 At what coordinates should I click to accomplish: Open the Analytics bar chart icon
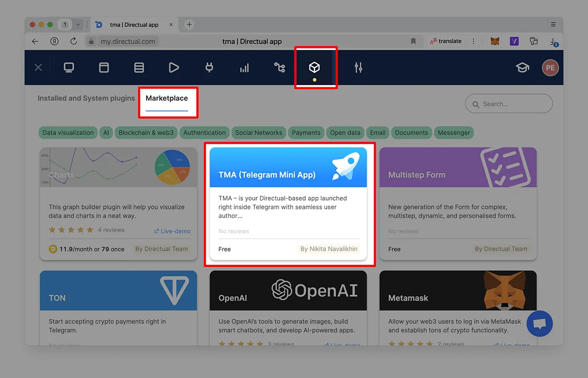pos(244,68)
